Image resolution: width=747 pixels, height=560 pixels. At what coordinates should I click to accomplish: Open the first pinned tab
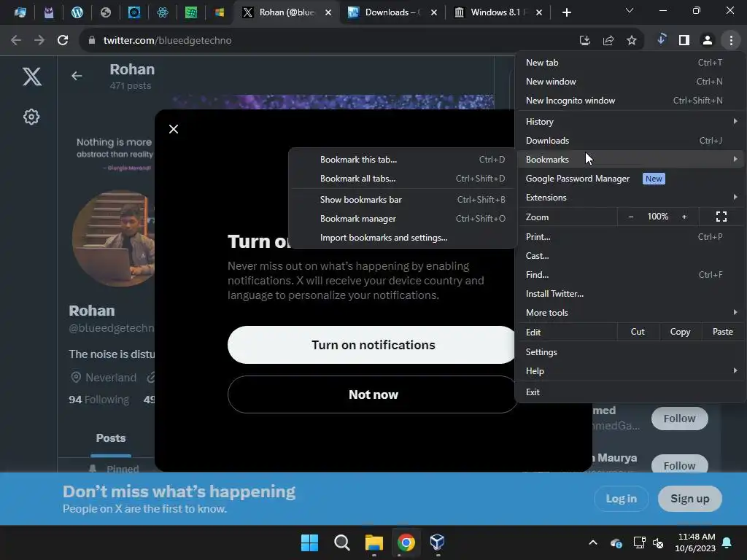click(x=20, y=12)
